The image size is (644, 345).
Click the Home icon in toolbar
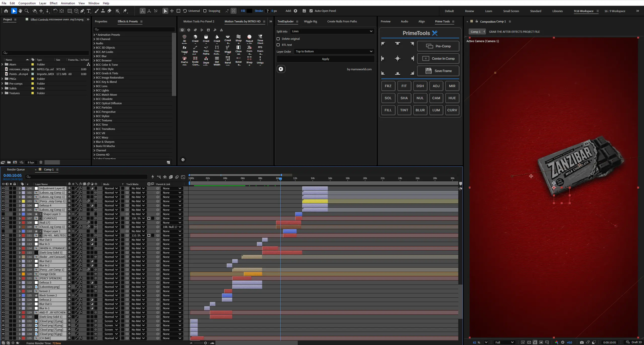click(6, 11)
